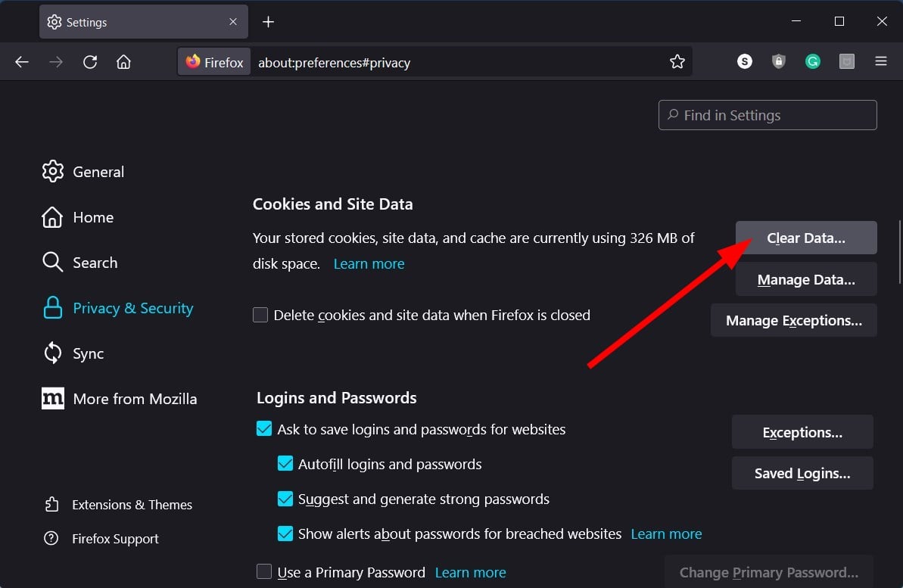
Task: Enable the Use a Primary Password option
Action: 264,572
